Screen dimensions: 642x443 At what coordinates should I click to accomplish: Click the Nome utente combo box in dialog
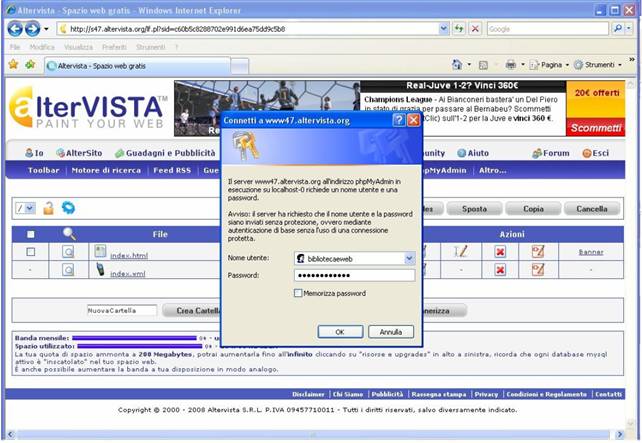(355, 258)
